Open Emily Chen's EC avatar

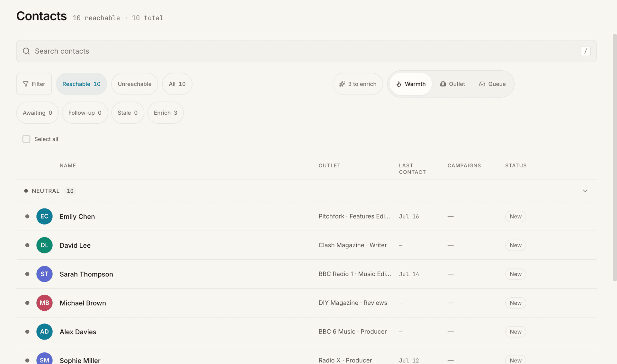44,216
